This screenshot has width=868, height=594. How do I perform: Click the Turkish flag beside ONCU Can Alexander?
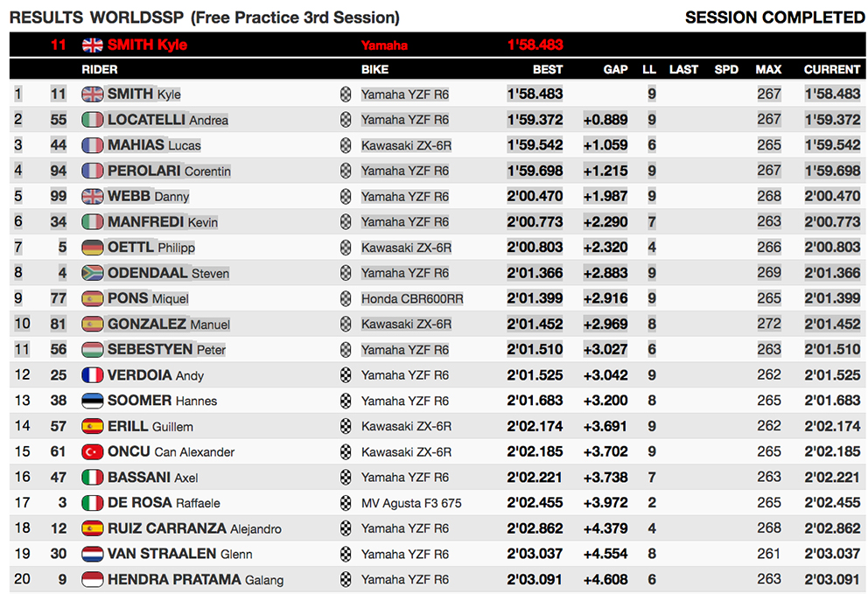93,451
